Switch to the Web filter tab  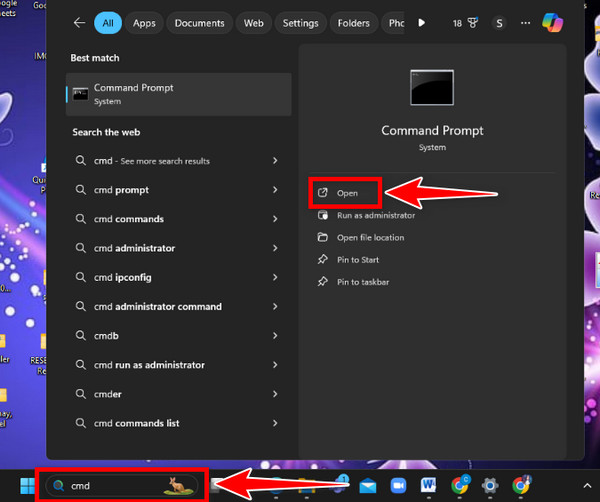point(254,23)
